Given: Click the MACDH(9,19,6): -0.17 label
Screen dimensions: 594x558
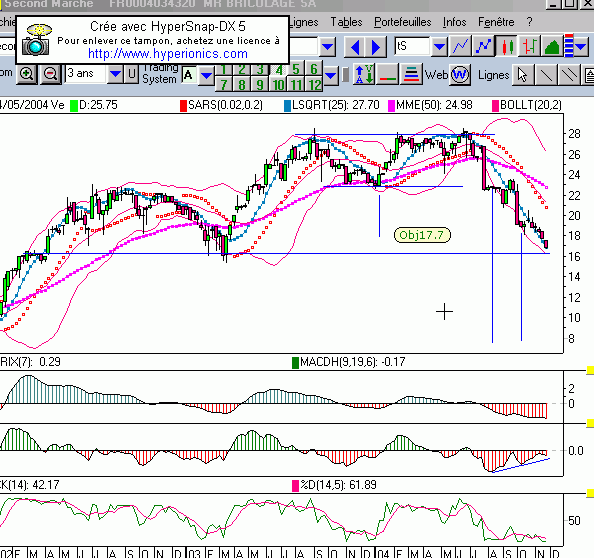Looking at the screenshot, I should point(353,362).
